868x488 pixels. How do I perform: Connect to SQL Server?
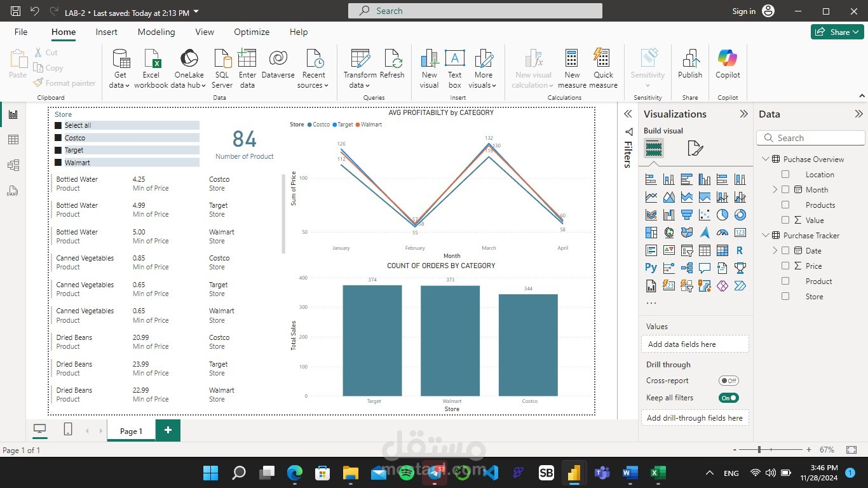[x=222, y=69]
